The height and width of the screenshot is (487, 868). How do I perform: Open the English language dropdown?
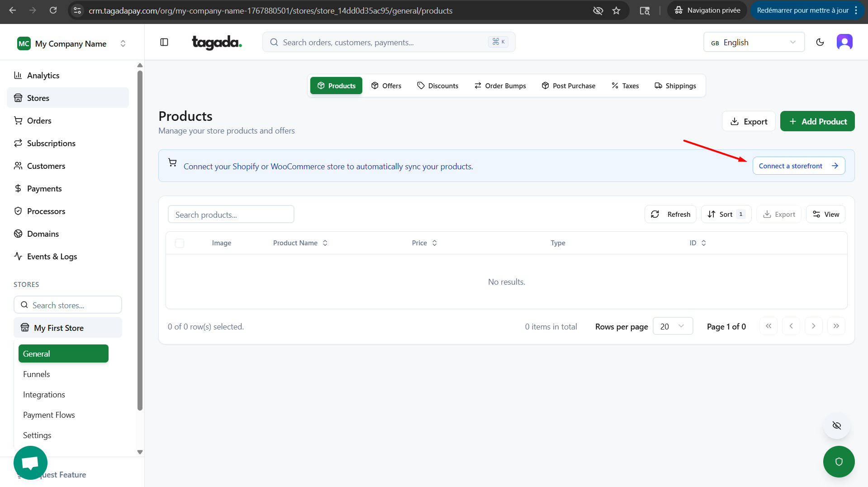[754, 42]
